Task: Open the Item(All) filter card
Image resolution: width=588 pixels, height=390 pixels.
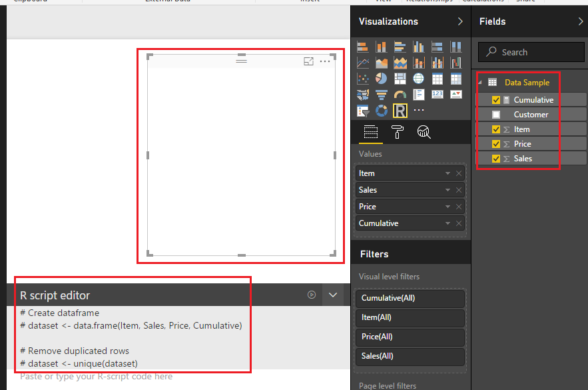Action: click(x=410, y=317)
